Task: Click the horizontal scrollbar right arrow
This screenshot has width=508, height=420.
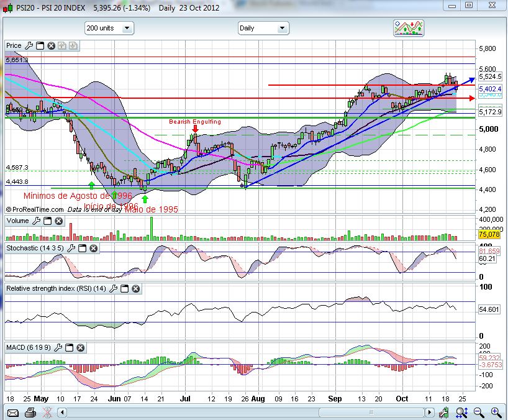Action: point(430,413)
